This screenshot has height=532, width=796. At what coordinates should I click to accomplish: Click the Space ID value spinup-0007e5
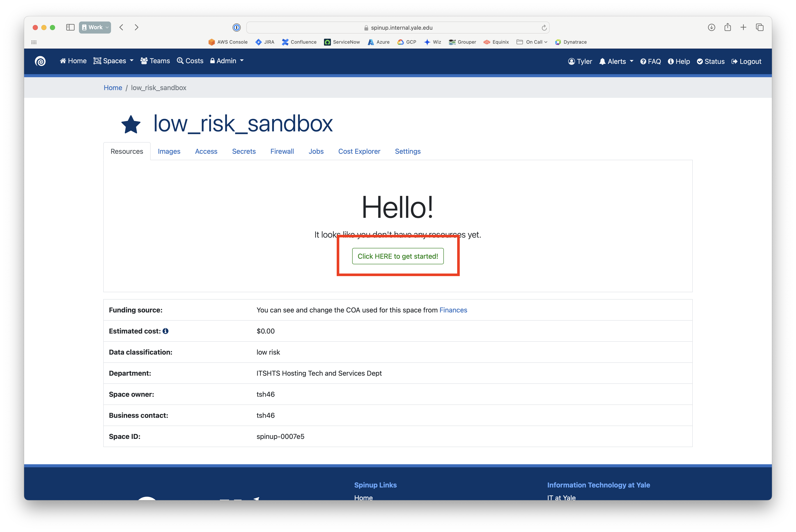click(x=280, y=436)
